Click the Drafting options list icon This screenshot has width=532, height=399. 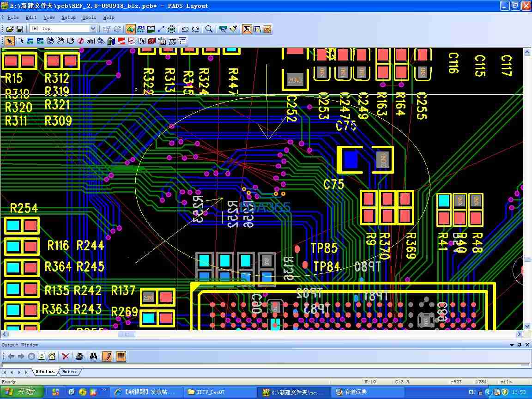(x=182, y=42)
